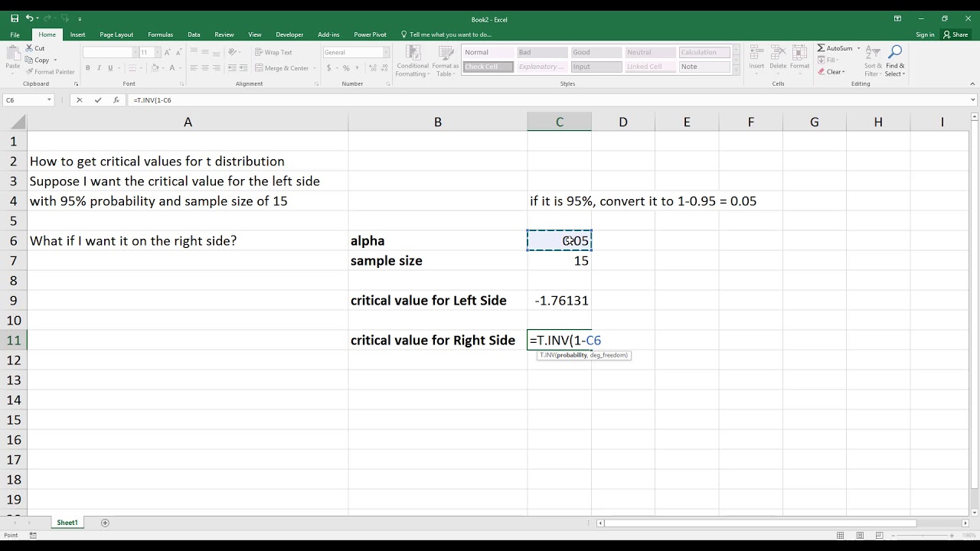This screenshot has width=980, height=551.
Task: Confirm formula with Enter checkmark
Action: [x=97, y=99]
